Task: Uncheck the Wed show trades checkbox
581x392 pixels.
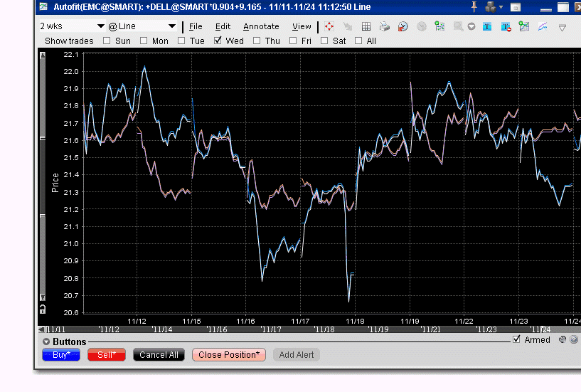Action: [x=218, y=41]
